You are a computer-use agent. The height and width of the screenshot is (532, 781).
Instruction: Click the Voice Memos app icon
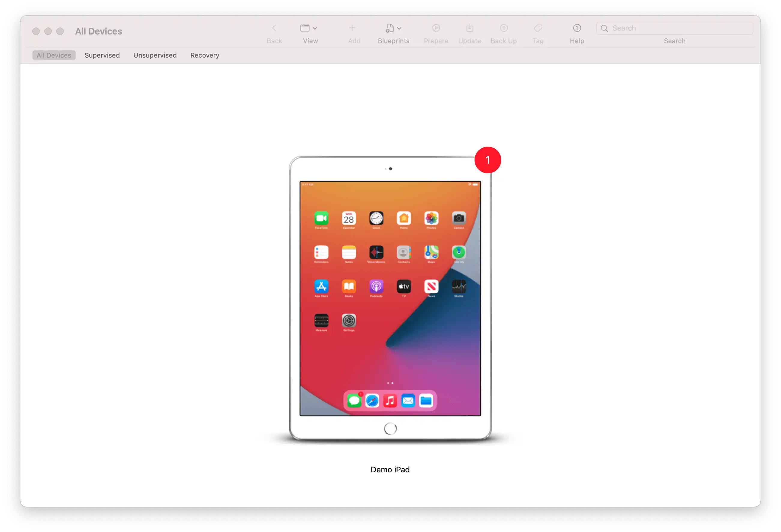376,252
